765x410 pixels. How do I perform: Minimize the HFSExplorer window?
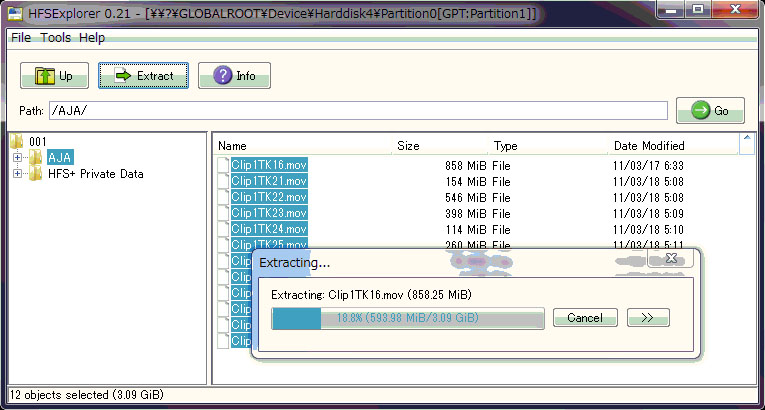click(673, 9)
